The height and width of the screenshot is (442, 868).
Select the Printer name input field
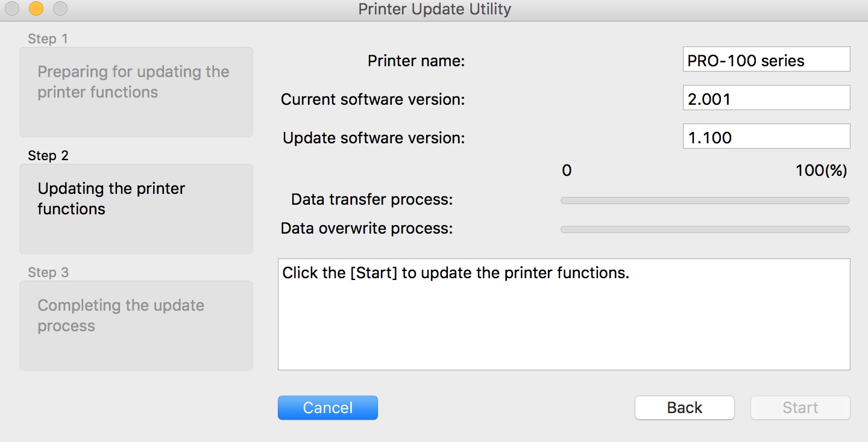tap(766, 59)
